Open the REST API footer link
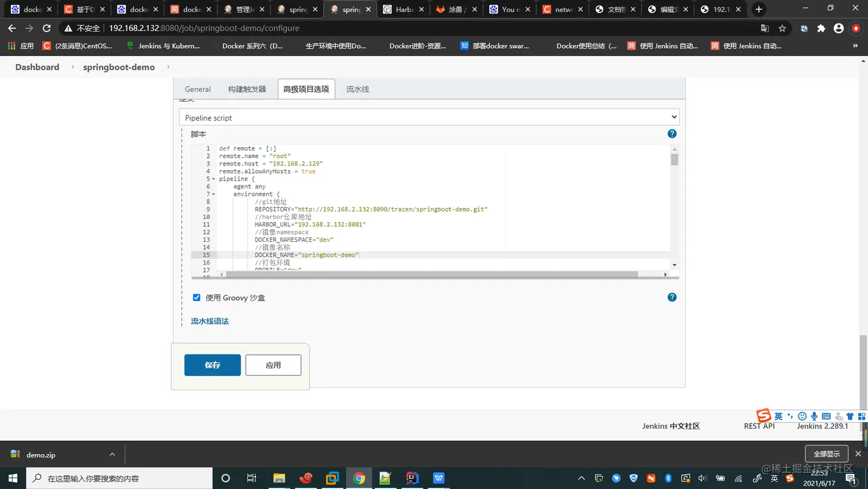The image size is (868, 489). coord(759,426)
